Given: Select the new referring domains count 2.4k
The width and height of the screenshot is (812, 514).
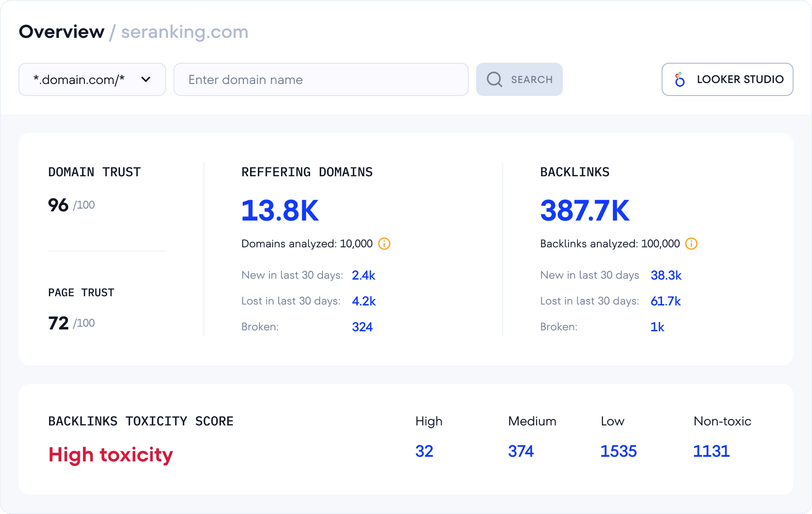Looking at the screenshot, I should click(363, 275).
